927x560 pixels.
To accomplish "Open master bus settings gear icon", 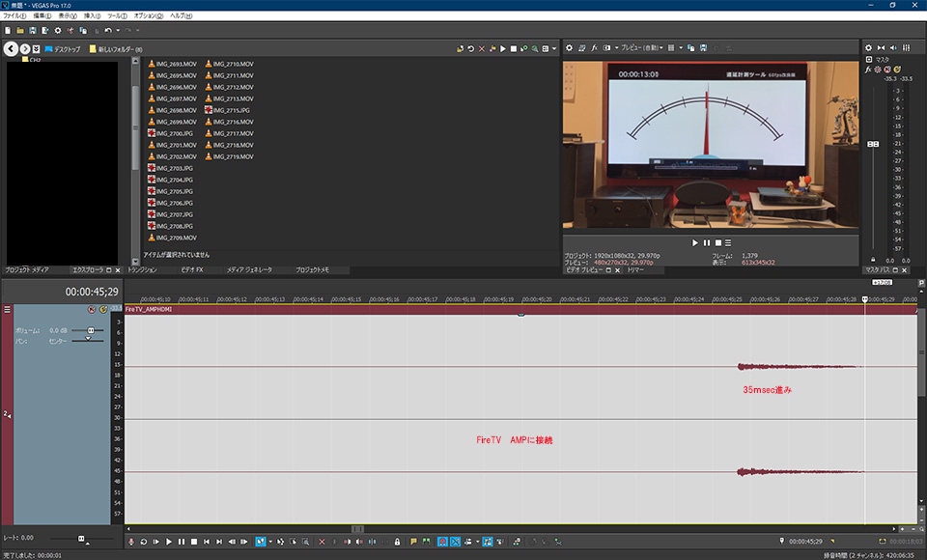I will pos(868,47).
